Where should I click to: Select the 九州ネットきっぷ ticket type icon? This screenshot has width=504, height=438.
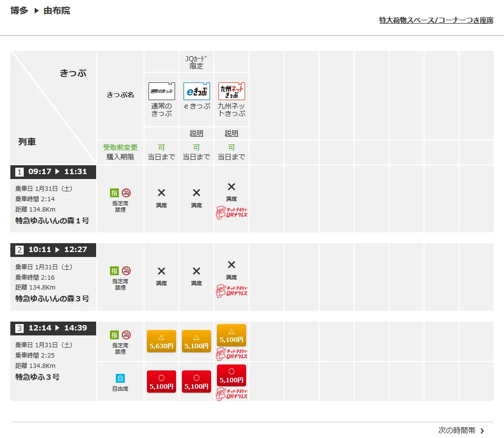coord(231,91)
